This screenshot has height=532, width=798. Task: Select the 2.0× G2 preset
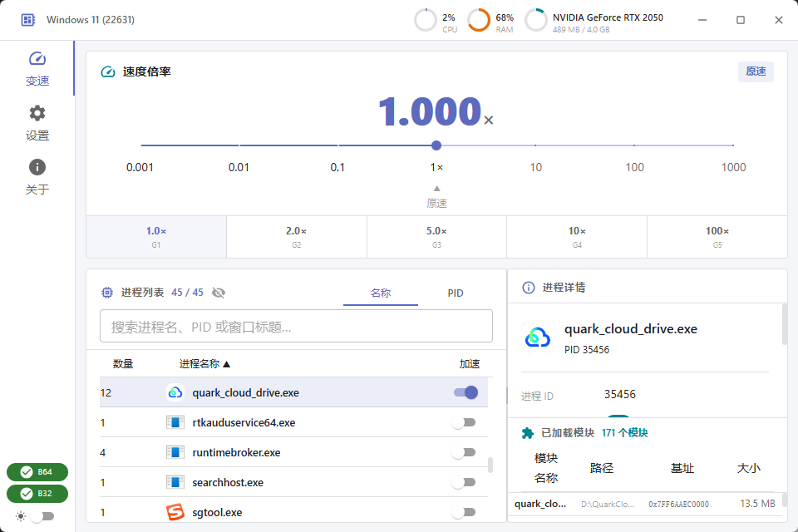[296, 237]
